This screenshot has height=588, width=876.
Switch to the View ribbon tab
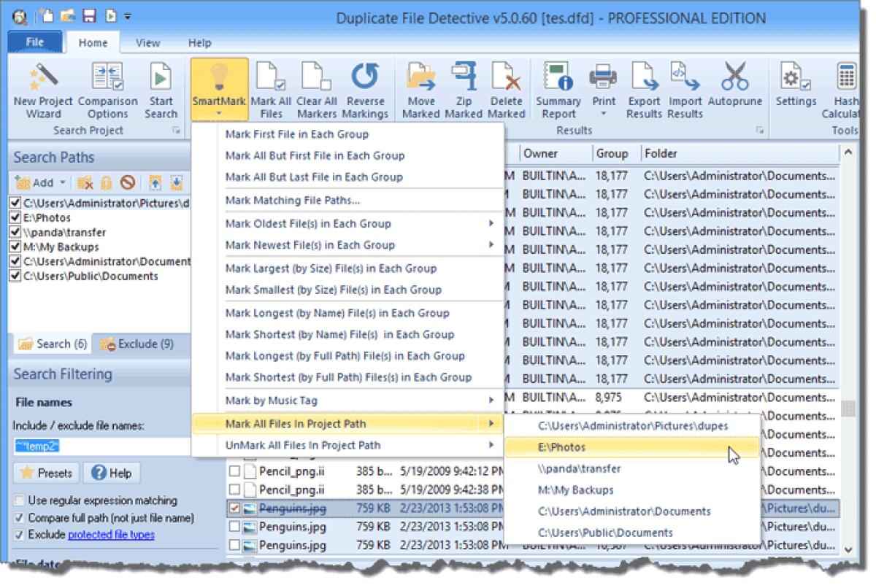(147, 42)
